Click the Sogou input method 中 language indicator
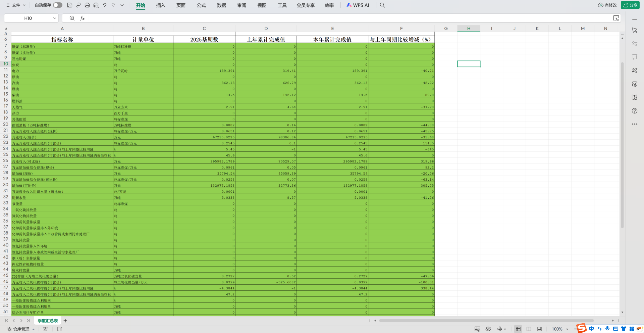The width and height of the screenshot is (644, 333). [591, 329]
